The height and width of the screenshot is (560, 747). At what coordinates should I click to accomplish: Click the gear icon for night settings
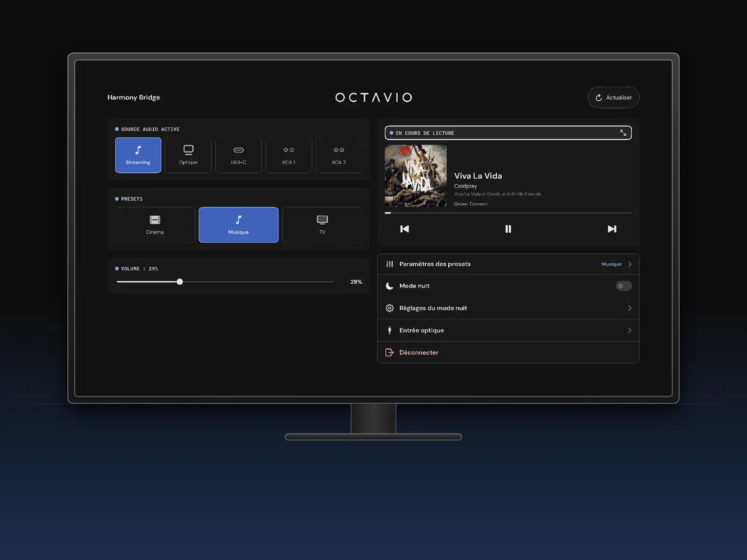(390, 308)
